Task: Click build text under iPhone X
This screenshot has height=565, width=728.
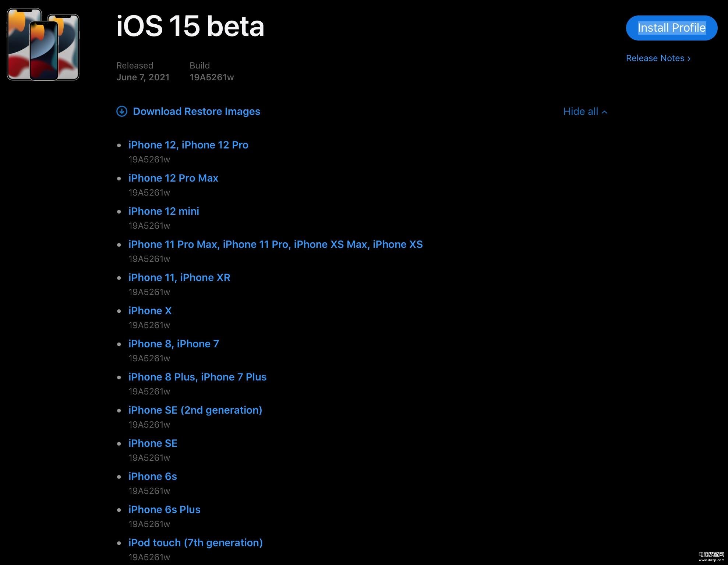Action: pyautogui.click(x=149, y=325)
